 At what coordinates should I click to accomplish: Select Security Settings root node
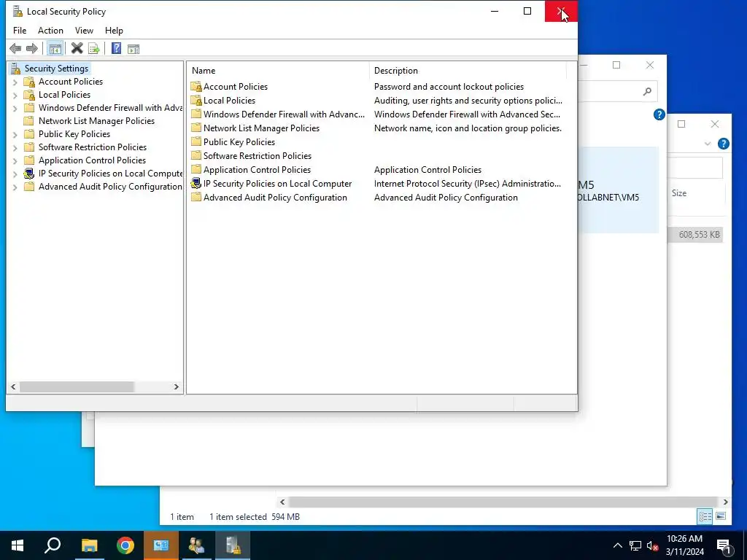[x=56, y=68]
